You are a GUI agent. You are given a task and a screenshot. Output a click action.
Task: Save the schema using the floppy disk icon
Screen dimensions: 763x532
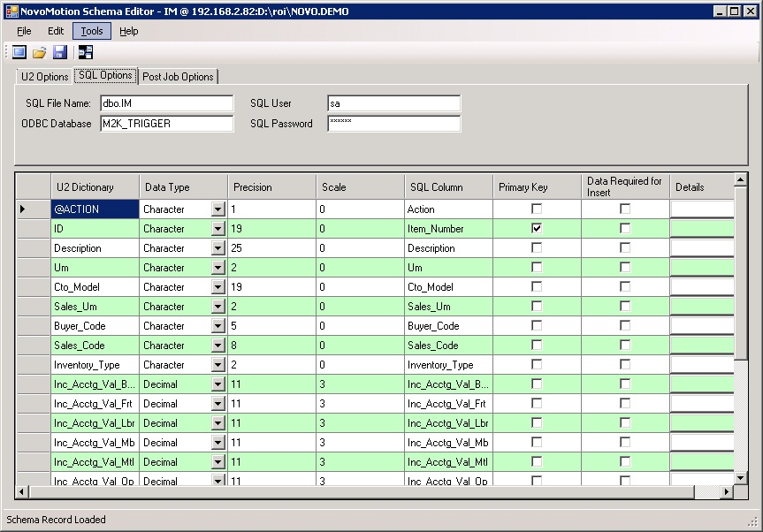point(60,52)
